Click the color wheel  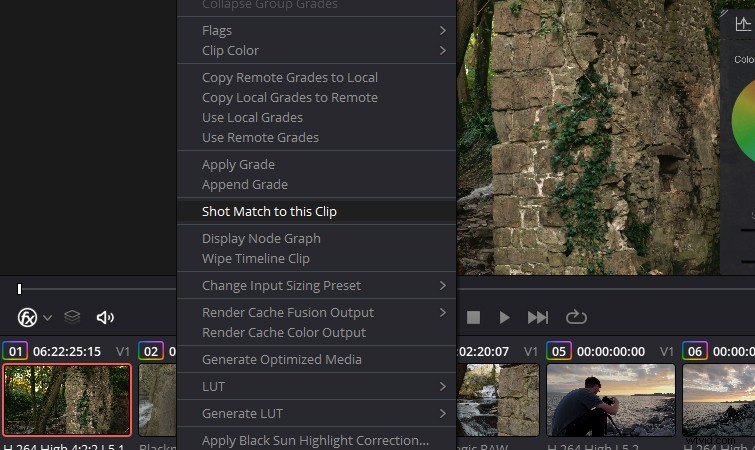(x=743, y=120)
